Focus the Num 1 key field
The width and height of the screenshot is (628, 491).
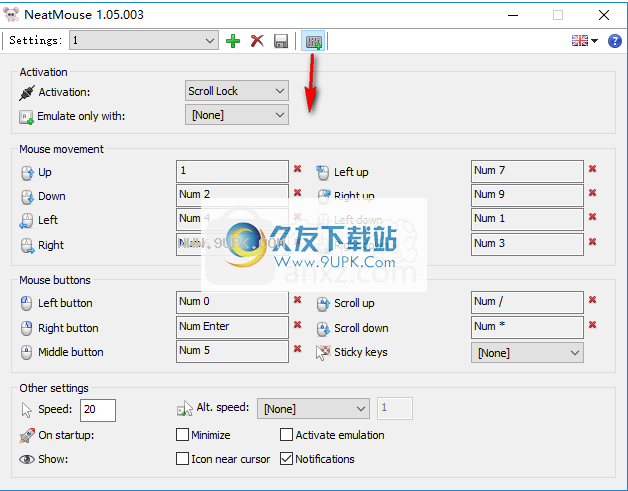click(527, 219)
